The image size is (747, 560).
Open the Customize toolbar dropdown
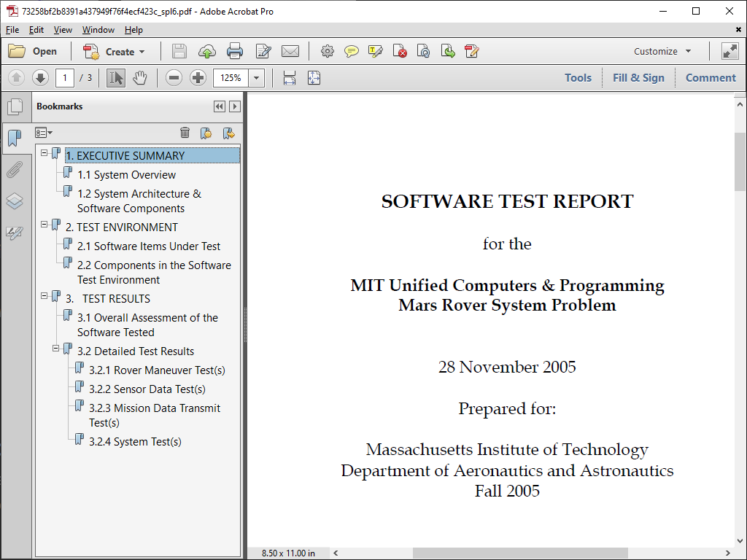pyautogui.click(x=689, y=52)
